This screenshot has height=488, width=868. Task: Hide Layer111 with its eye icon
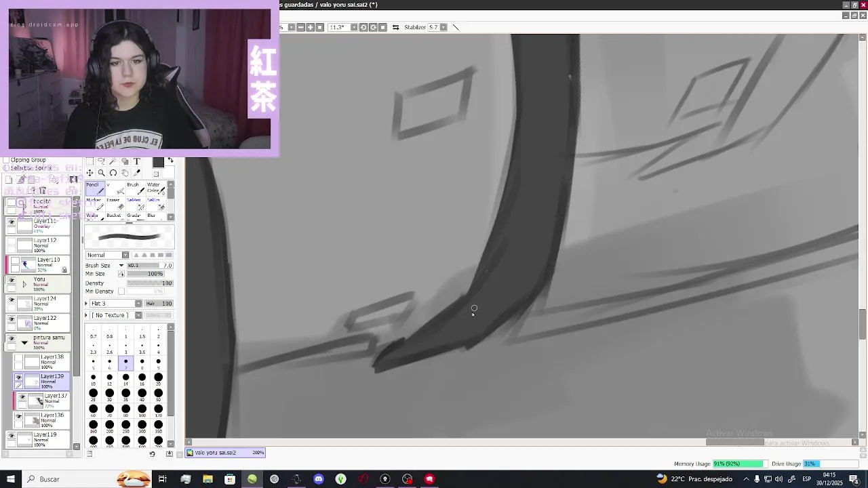coord(11,222)
